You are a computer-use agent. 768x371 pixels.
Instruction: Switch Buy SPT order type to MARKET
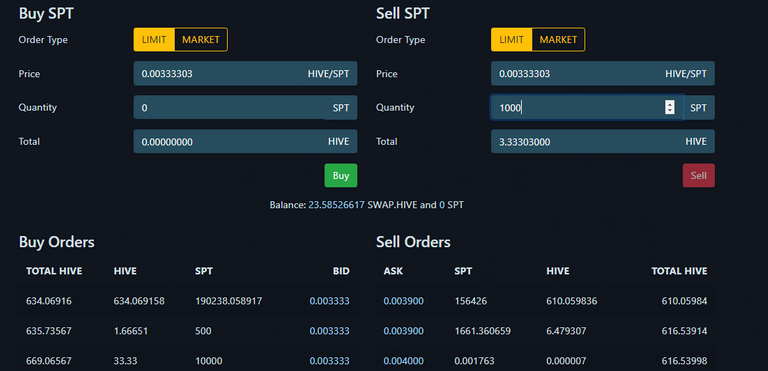(201, 40)
